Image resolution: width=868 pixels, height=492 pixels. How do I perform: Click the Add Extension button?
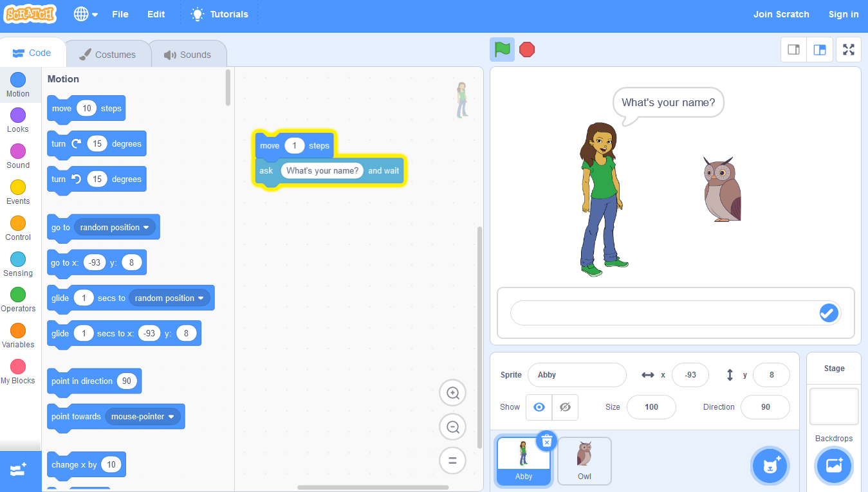click(x=18, y=470)
